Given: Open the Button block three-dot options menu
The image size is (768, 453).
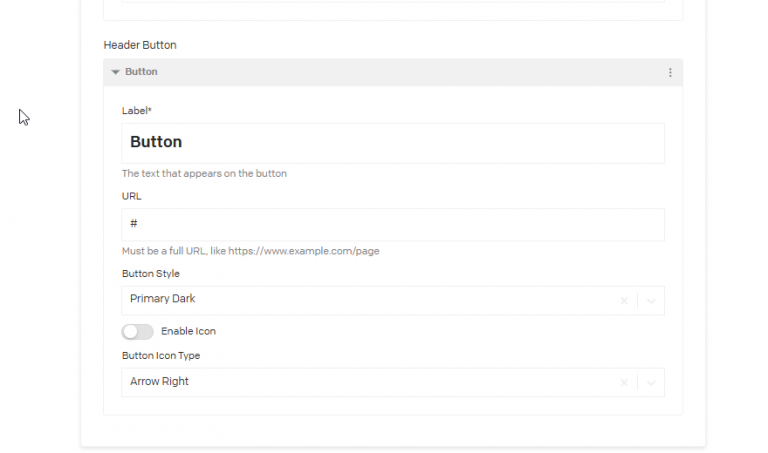Looking at the screenshot, I should pos(670,72).
